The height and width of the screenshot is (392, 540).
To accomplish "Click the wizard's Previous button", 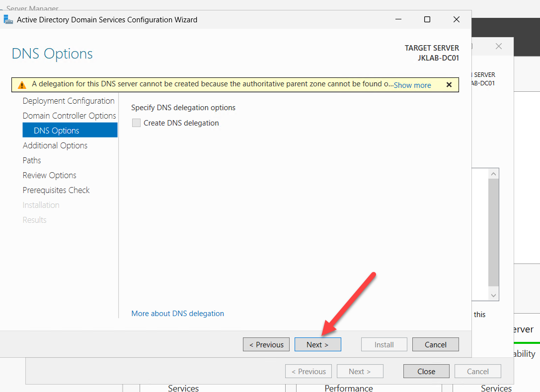I will 266,344.
